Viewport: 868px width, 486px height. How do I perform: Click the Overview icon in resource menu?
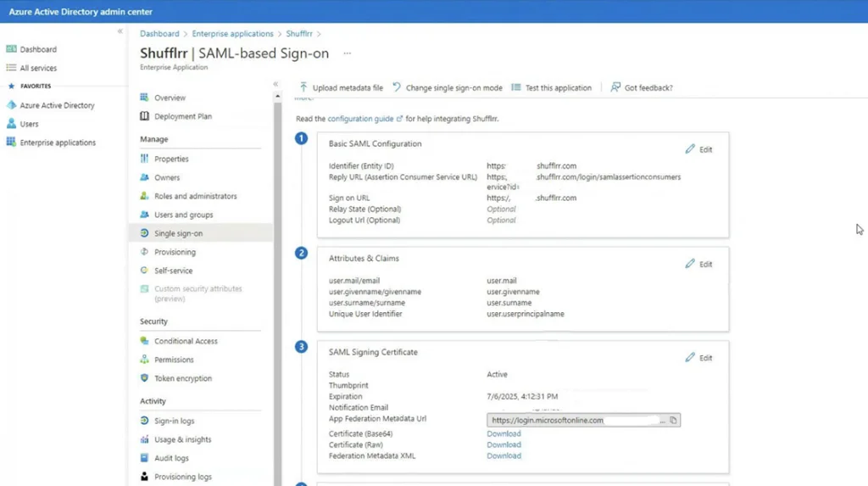[x=144, y=98]
